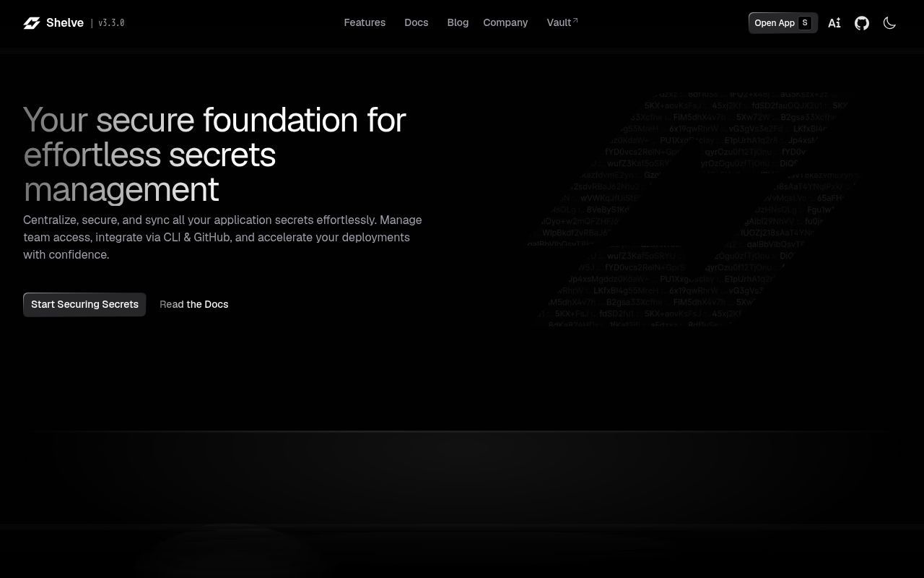Click the Shelve logo icon
The height and width of the screenshot is (578, 924).
[x=32, y=23]
